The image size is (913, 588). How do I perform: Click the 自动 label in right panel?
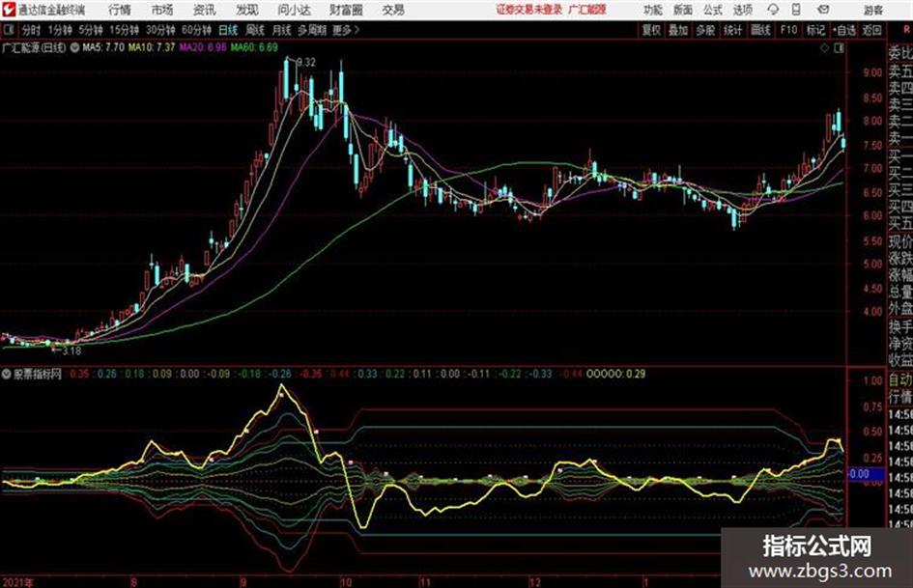click(900, 380)
